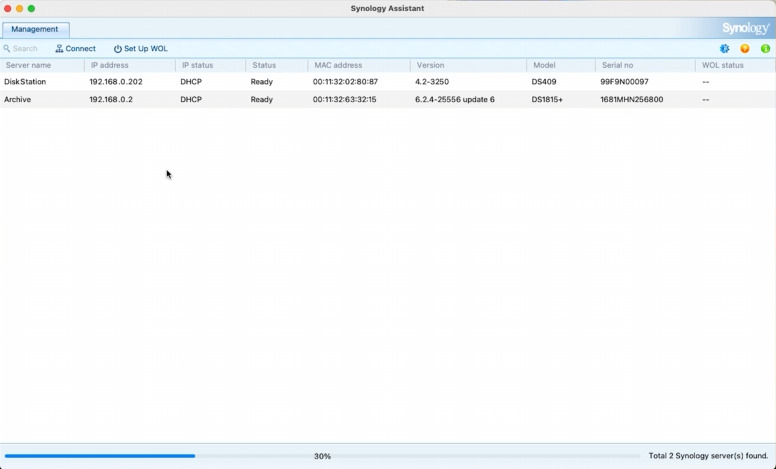Click the Set Up WOL button
This screenshot has height=469, width=776.
(x=141, y=48)
